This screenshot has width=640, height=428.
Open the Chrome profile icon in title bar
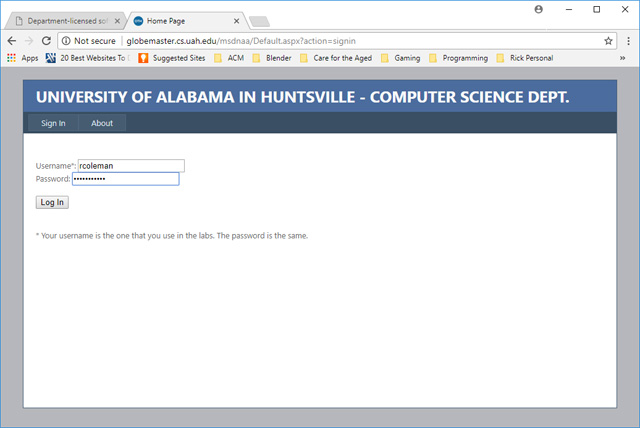click(x=539, y=9)
